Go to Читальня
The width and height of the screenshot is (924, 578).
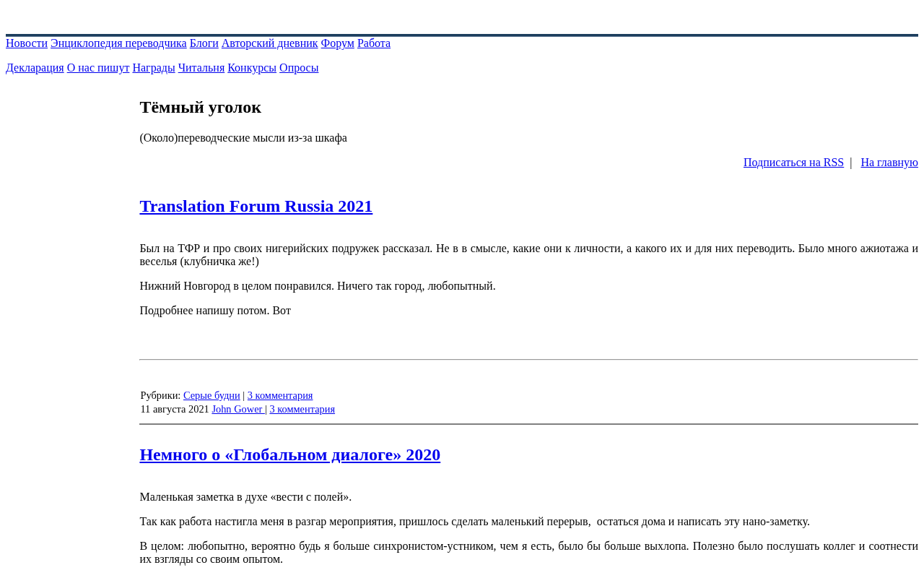click(201, 68)
